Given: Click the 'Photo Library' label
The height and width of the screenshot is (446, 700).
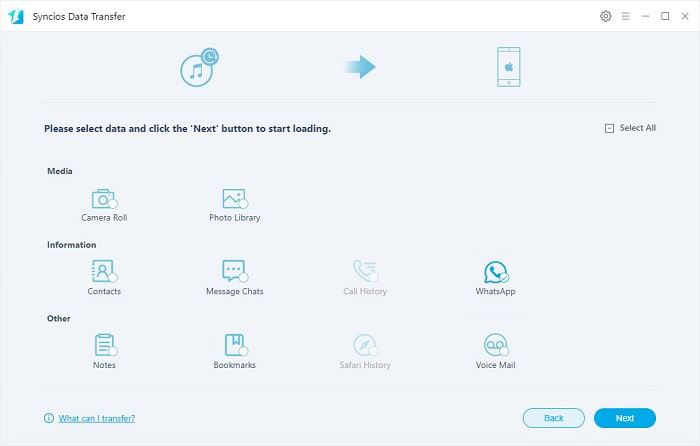Looking at the screenshot, I should 235,218.
